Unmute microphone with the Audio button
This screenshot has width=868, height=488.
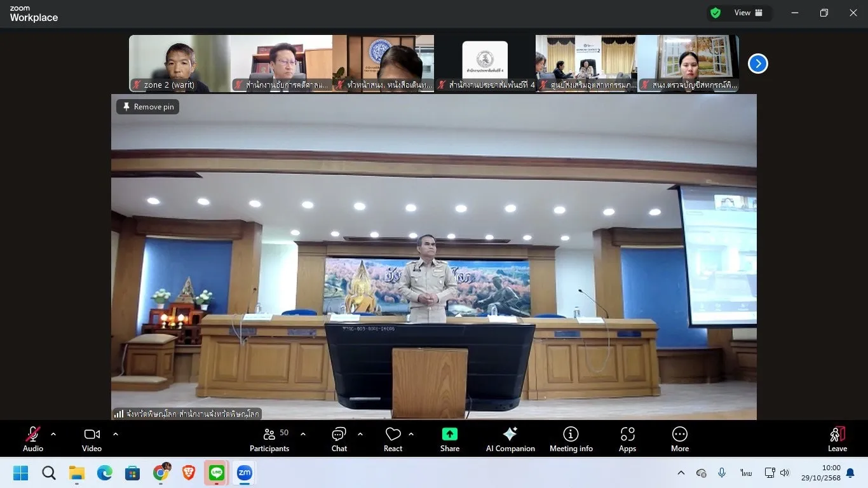(33, 438)
